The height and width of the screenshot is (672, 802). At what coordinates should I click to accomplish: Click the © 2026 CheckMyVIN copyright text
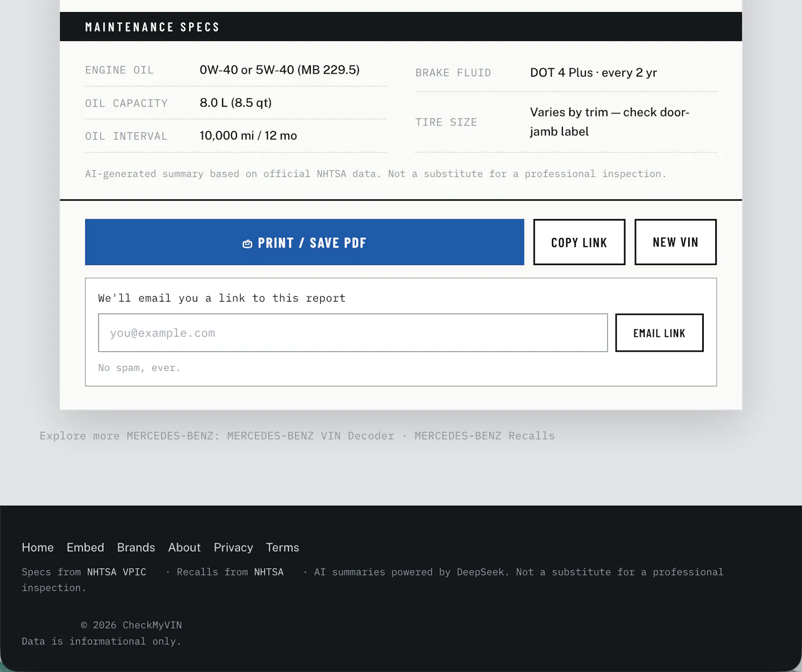(131, 625)
